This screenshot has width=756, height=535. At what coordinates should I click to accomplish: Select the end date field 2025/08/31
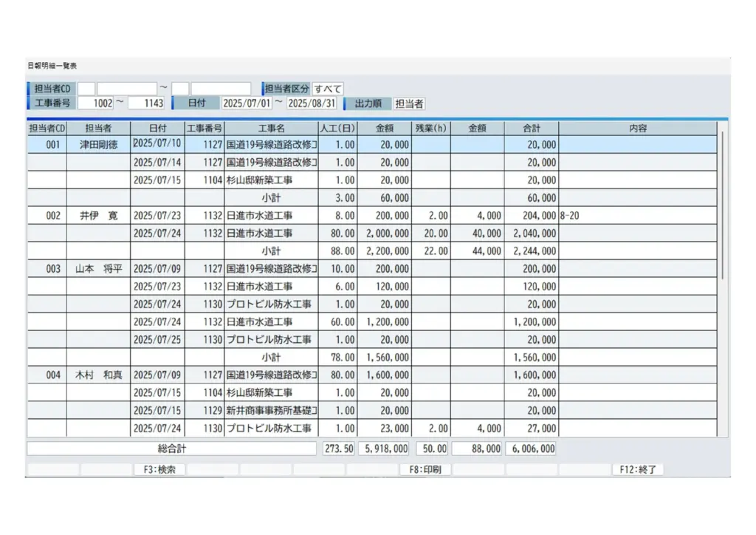coord(312,103)
